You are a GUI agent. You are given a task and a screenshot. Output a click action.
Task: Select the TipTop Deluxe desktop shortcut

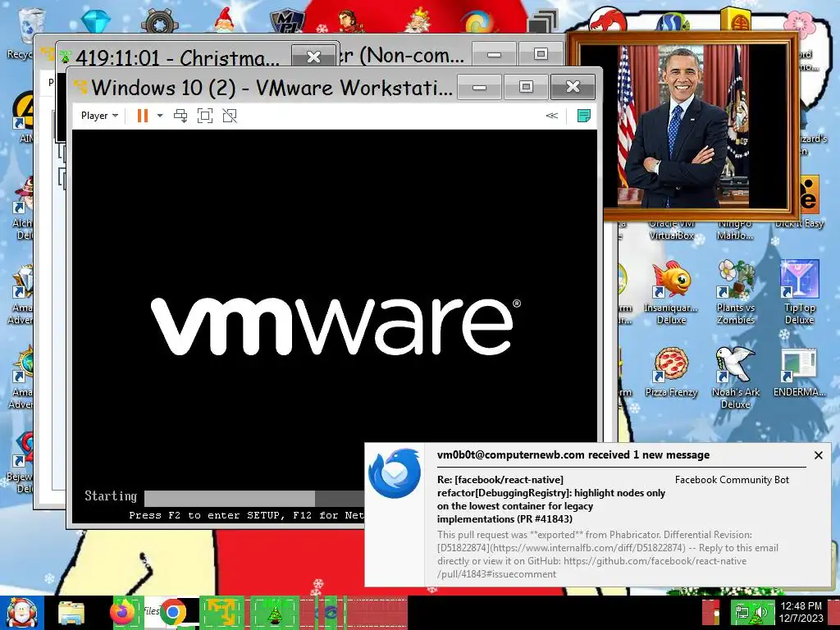pyautogui.click(x=799, y=293)
